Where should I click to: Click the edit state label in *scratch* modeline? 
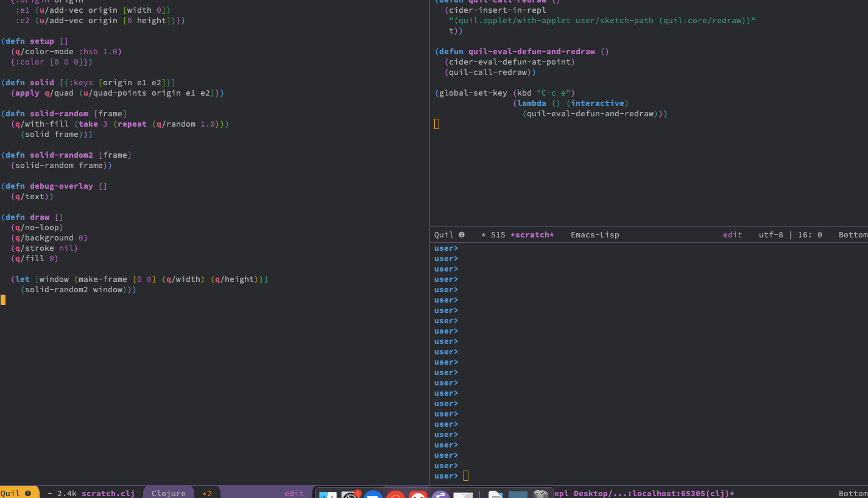732,234
